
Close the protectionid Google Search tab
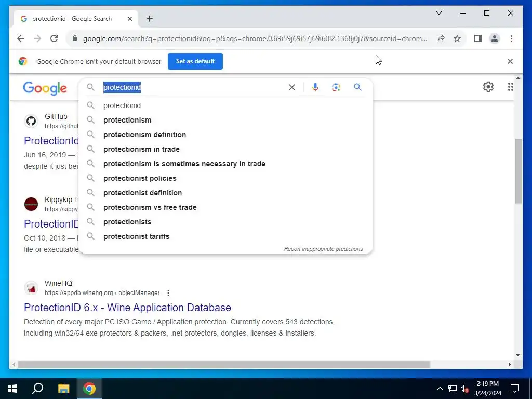point(129,19)
